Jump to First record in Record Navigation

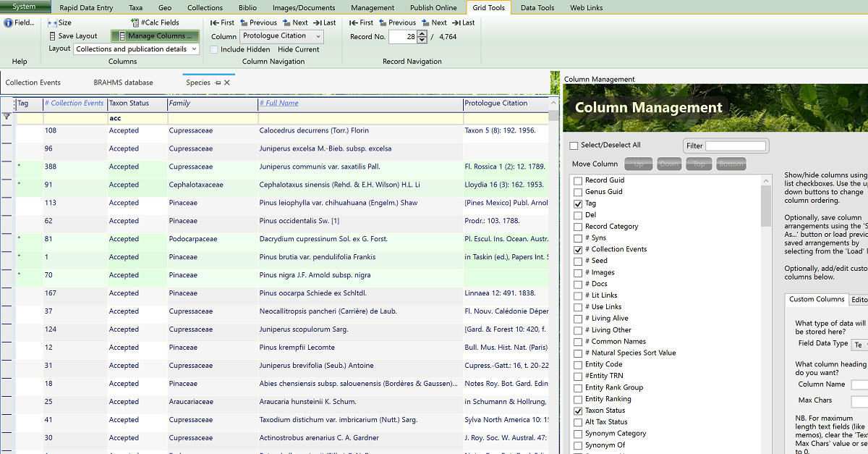tap(362, 22)
